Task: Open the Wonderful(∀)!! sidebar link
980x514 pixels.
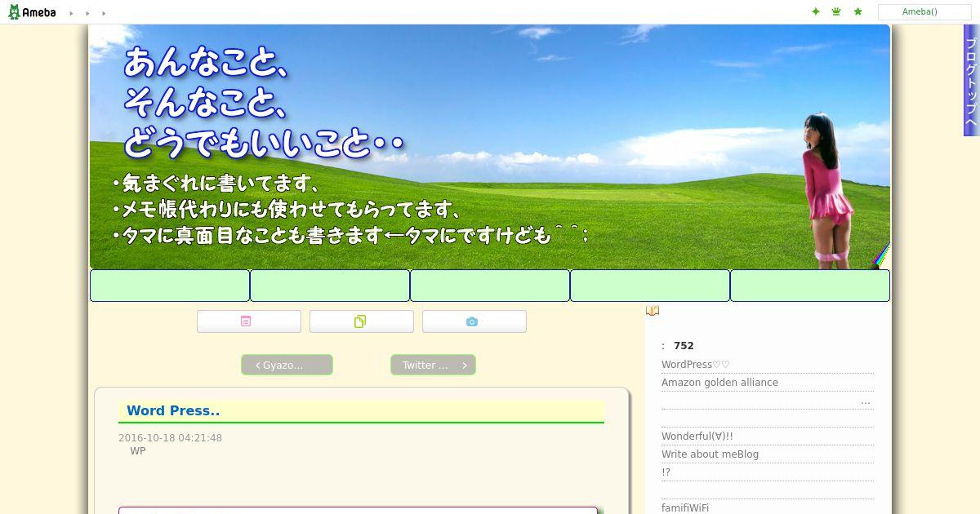Action: click(697, 436)
